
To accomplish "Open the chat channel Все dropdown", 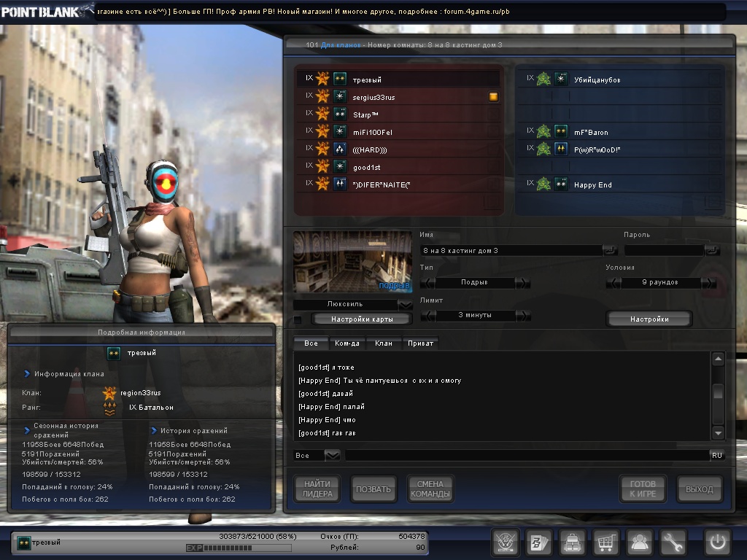I will coord(332,455).
